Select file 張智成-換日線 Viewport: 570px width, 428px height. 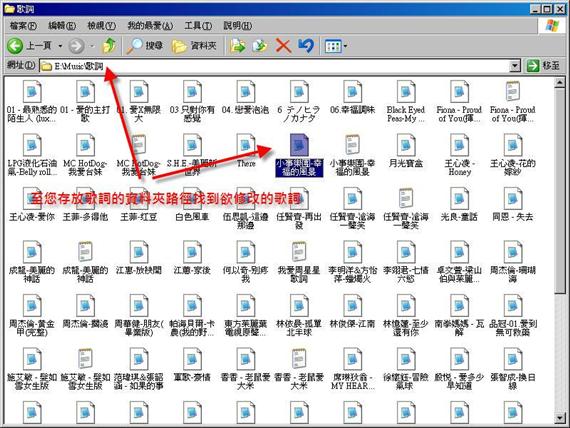pos(513,369)
